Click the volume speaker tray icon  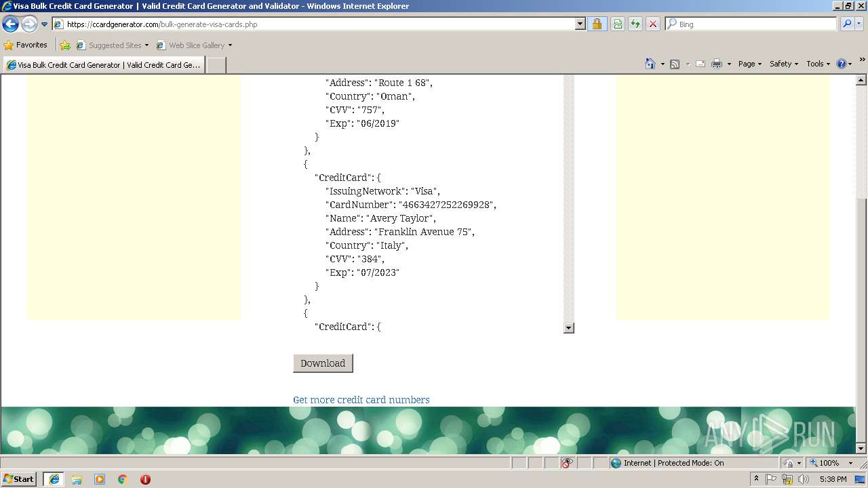pyautogui.click(x=804, y=479)
